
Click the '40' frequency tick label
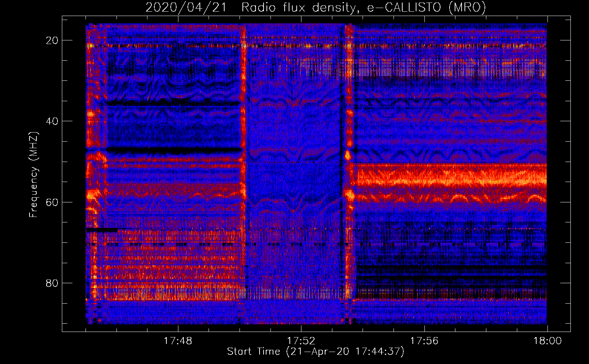[52, 121]
